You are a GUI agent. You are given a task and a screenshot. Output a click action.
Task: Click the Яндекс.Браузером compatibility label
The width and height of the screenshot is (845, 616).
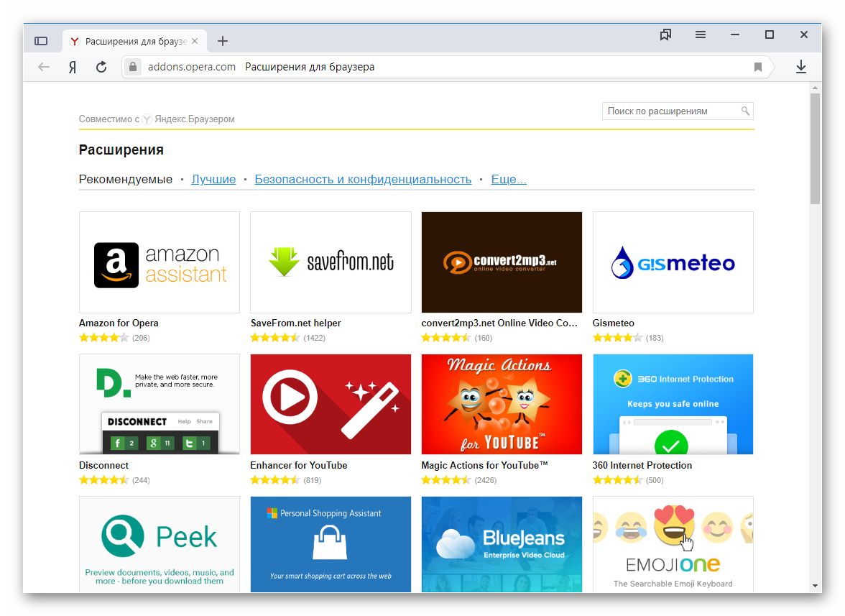(195, 119)
